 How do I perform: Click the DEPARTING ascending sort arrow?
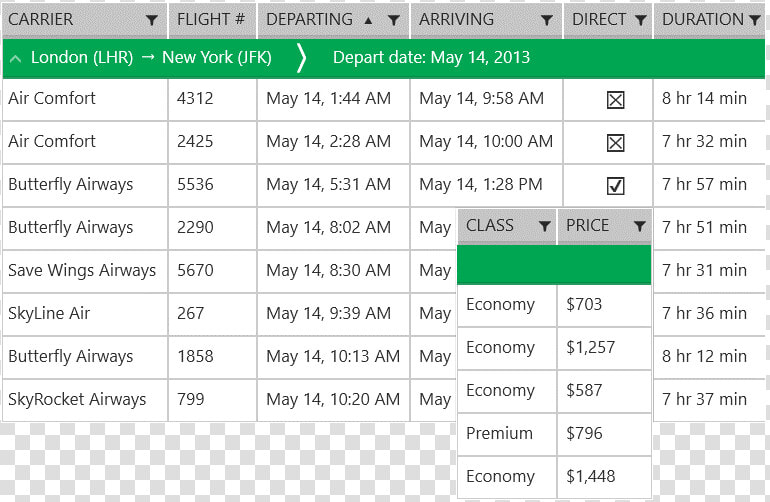[x=368, y=21]
